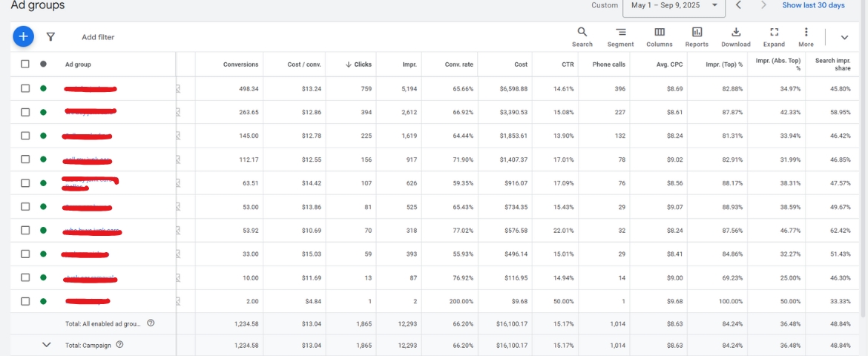Viewport: 868px width, 356px height.
Task: Open the Segment options
Action: pyautogui.click(x=620, y=36)
